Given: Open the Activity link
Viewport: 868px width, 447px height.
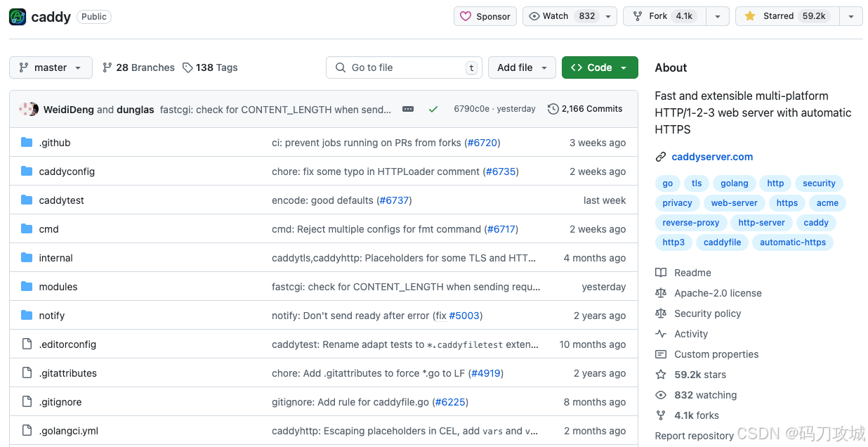Looking at the screenshot, I should (x=681, y=334).
